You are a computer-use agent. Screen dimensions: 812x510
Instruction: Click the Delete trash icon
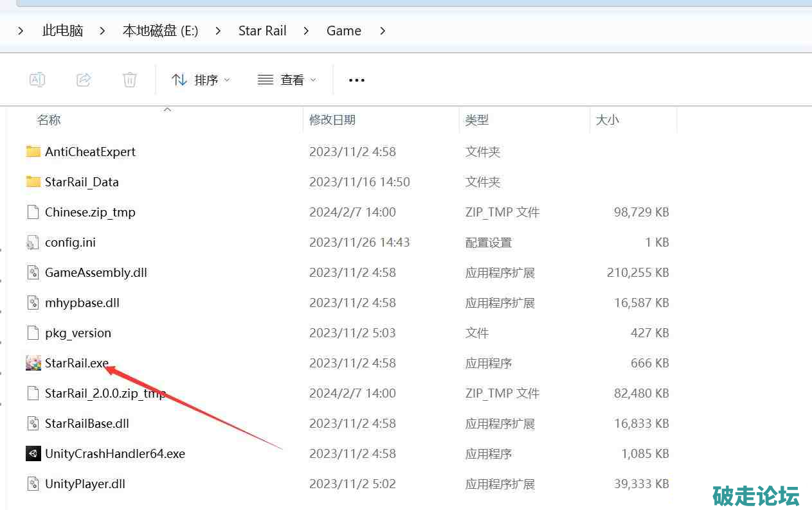130,80
